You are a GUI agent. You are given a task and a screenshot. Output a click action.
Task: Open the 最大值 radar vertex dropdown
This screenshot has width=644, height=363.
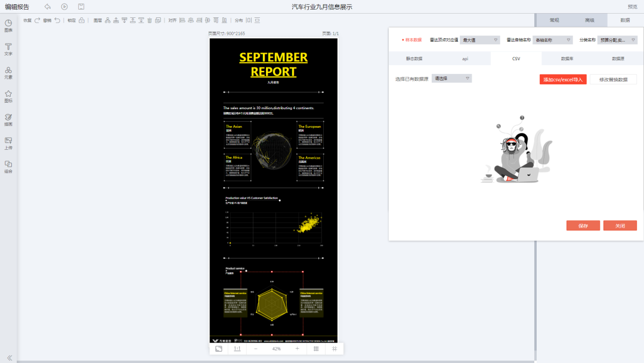click(479, 40)
